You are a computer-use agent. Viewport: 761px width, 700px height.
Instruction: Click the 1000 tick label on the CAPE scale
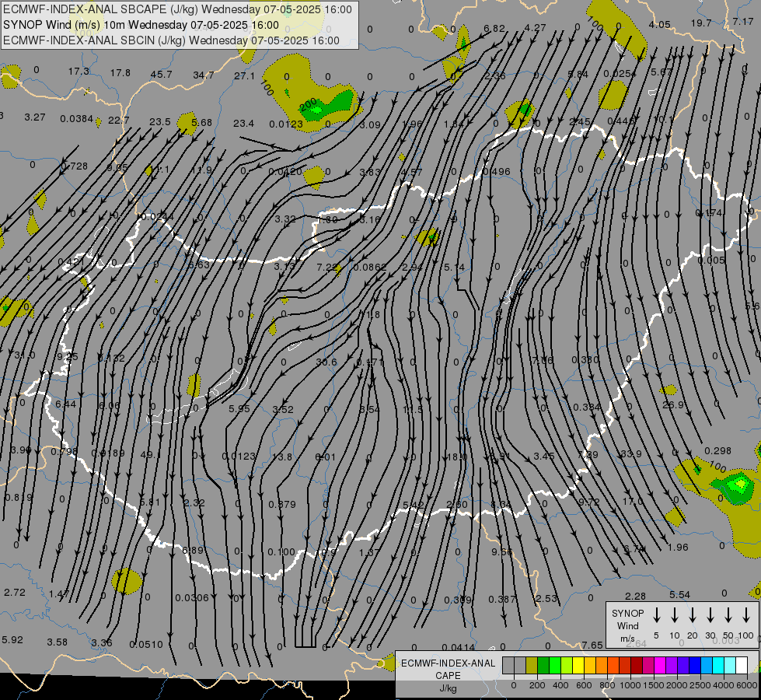pos(630,685)
